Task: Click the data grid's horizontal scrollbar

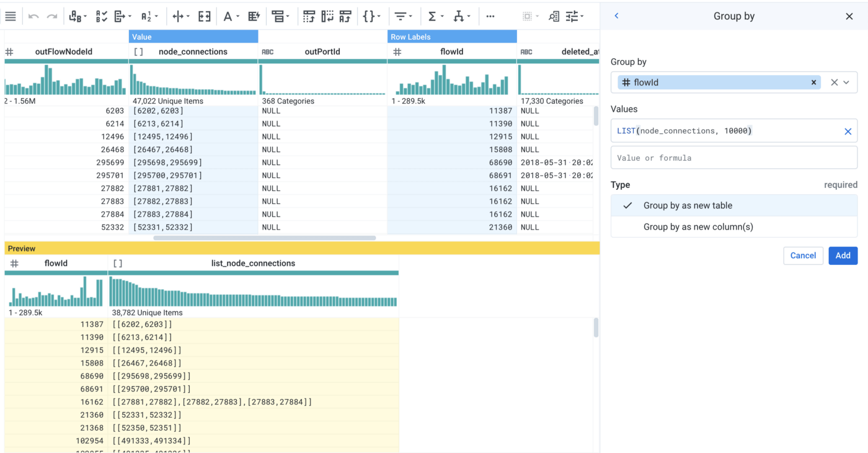Action: (265, 238)
